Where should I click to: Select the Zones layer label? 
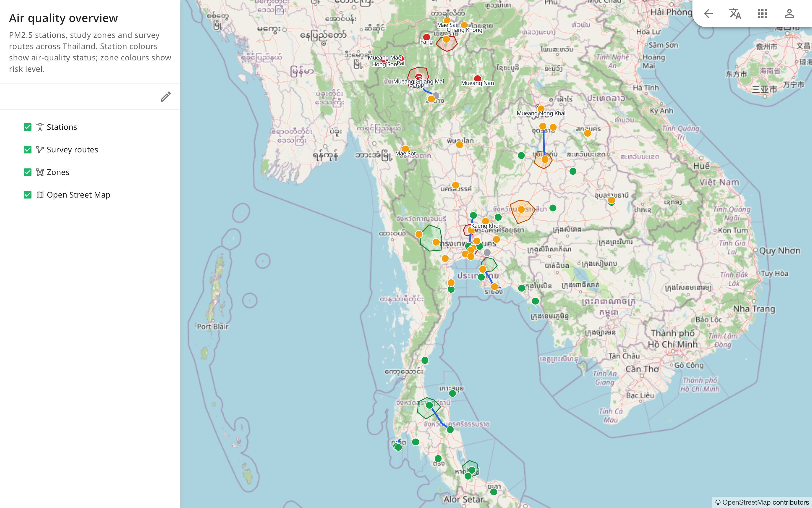click(x=58, y=172)
